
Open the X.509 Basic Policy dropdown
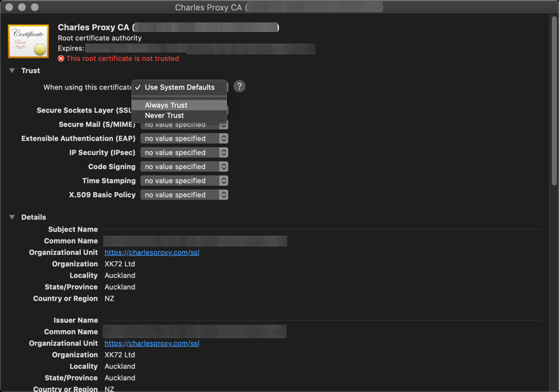[x=184, y=195]
